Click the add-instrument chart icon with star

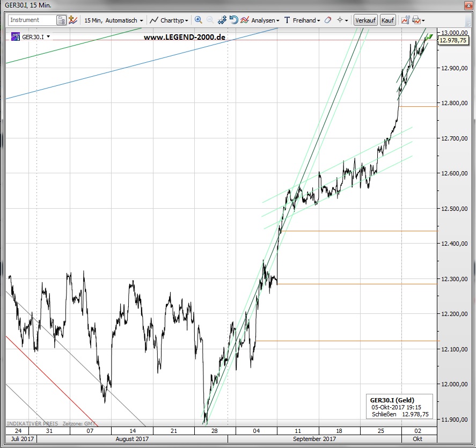point(73,20)
